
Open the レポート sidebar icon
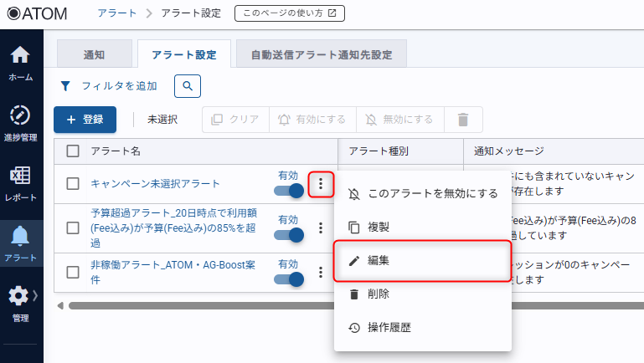point(21,183)
